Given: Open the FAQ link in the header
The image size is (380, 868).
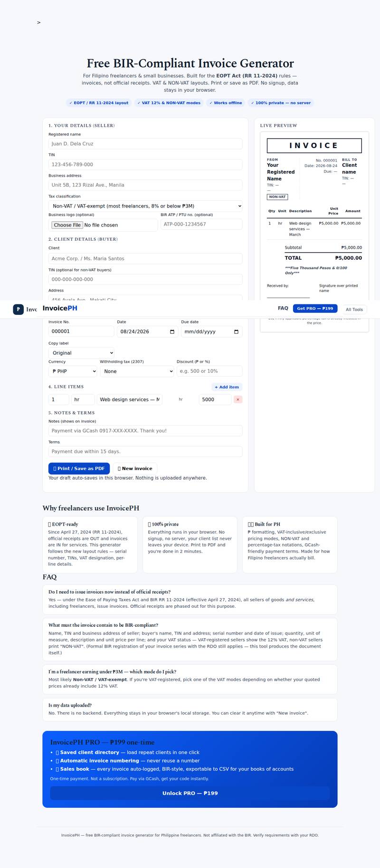Looking at the screenshot, I should point(283,308).
